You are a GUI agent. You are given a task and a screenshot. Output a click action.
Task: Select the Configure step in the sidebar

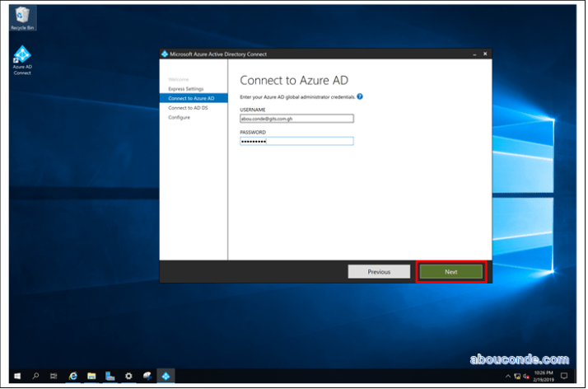(x=179, y=118)
